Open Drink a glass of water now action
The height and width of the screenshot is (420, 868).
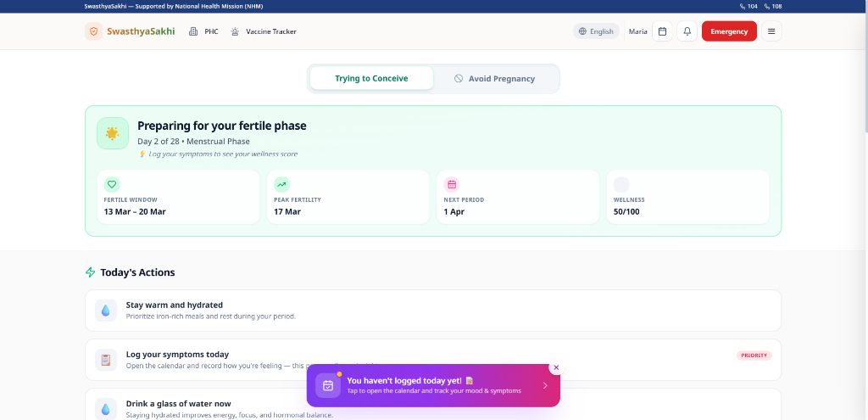(433, 405)
